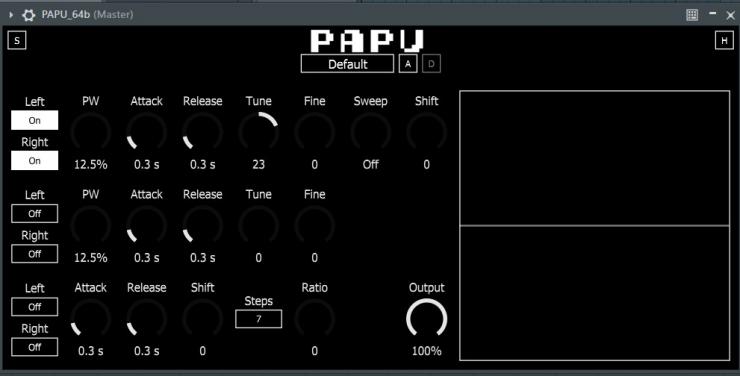The width and height of the screenshot is (740, 376).
Task: Toggle first channel Right On switch
Action: 34,160
